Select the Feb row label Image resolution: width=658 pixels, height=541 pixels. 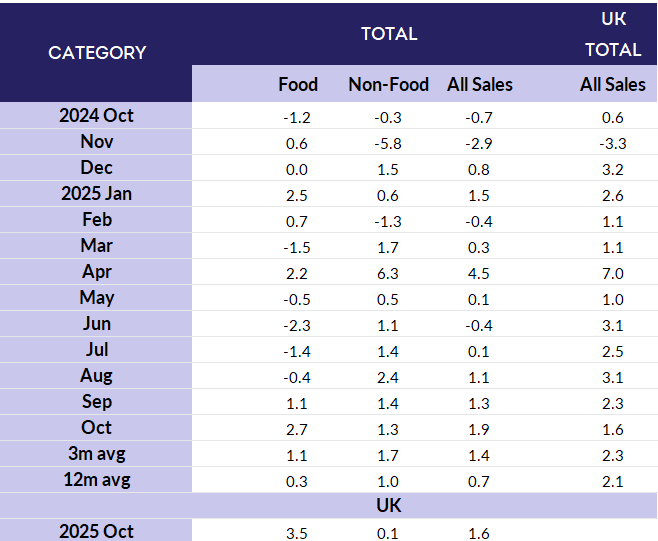96,220
